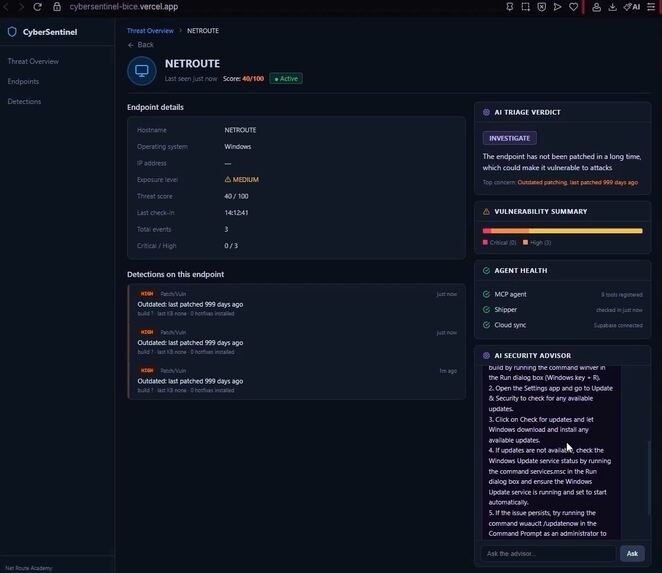Submit question with the Ask button

(x=632, y=554)
